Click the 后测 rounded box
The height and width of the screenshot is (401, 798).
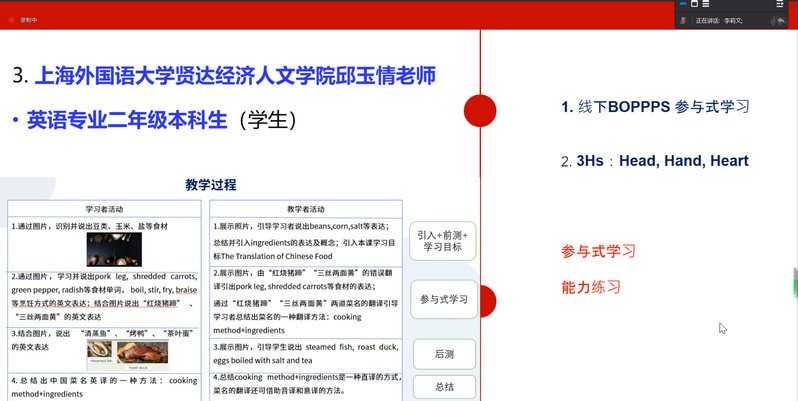pos(444,354)
